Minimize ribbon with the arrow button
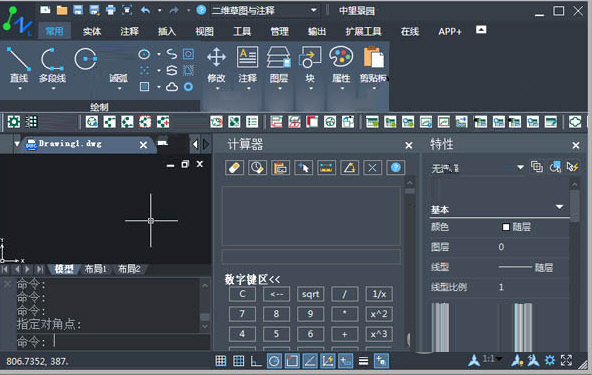Image resolution: width=592 pixels, height=375 pixels. click(x=481, y=29)
